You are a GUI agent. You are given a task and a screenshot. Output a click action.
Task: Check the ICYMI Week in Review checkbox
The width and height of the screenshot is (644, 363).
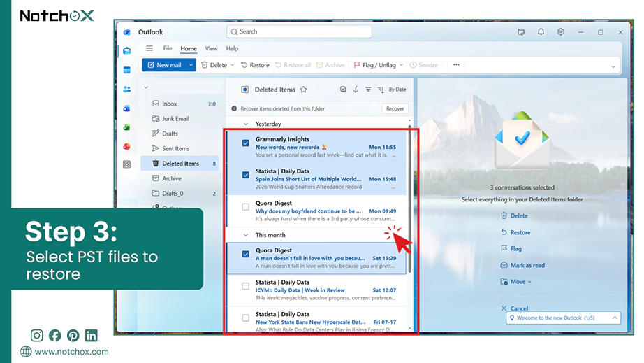point(246,286)
